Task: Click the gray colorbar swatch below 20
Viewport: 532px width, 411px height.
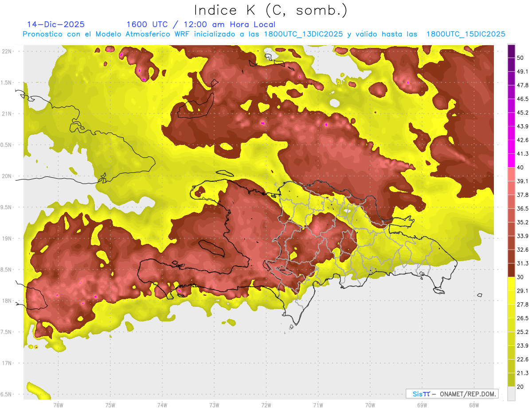Action: tap(511, 394)
